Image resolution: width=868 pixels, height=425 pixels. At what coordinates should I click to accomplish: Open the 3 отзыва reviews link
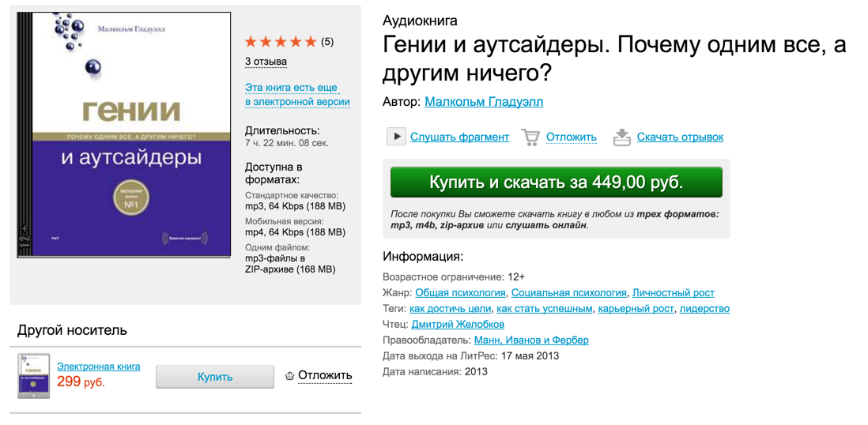[266, 61]
